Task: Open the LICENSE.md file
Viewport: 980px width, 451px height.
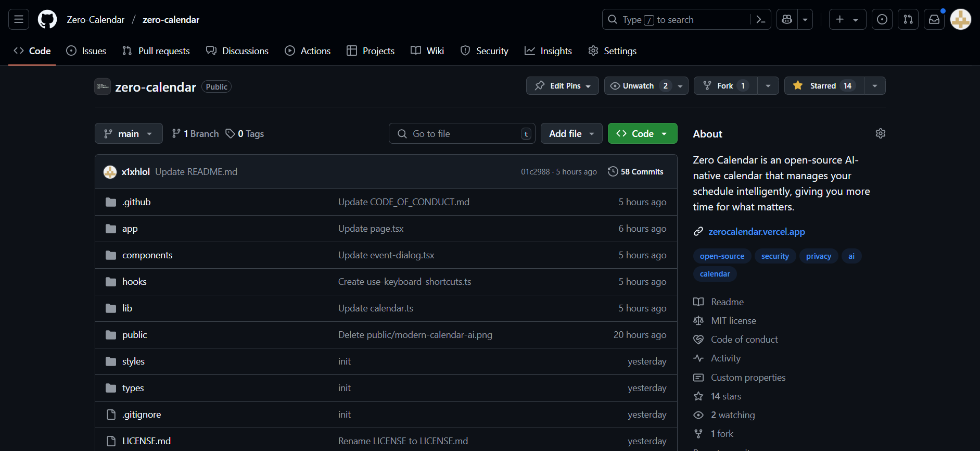Action: tap(146, 441)
